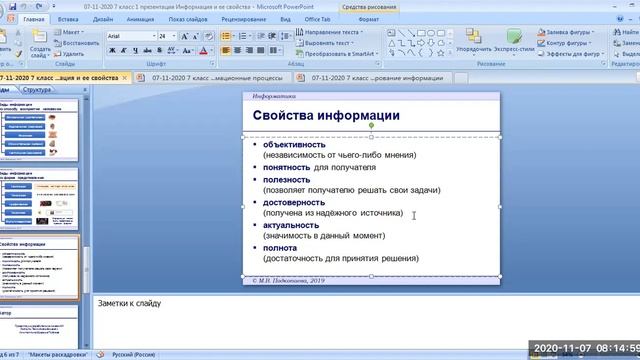Switch to the Вставка ribbon tab

(x=68, y=19)
